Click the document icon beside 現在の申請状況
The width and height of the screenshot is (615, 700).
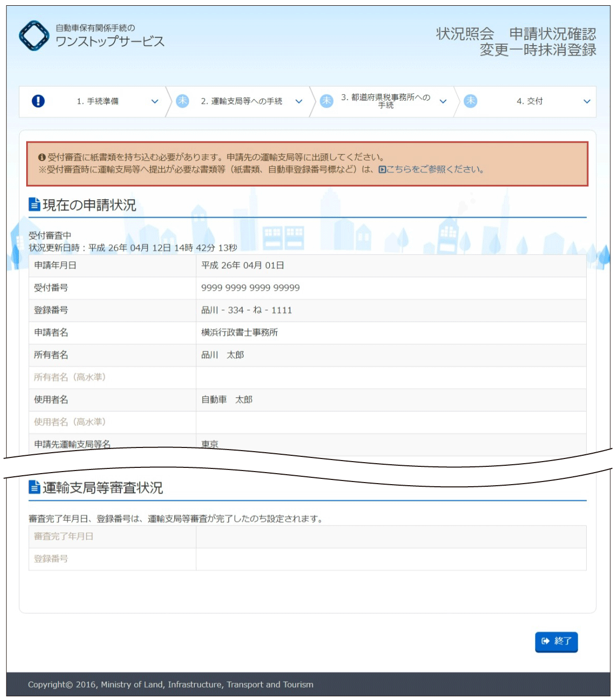tap(34, 204)
